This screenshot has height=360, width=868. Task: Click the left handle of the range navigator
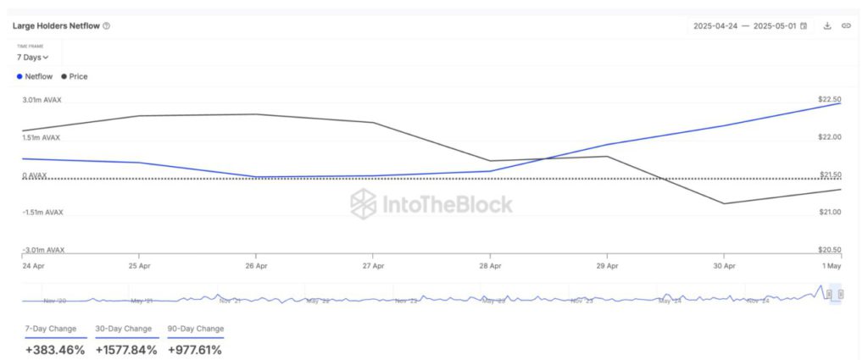click(x=828, y=295)
